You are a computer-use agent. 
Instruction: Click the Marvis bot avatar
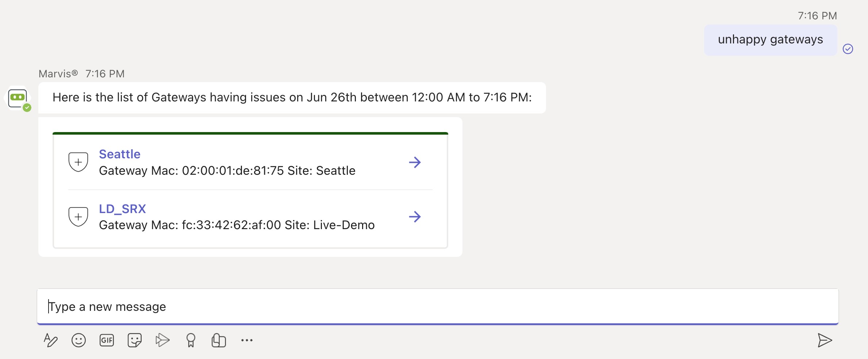[18, 99]
